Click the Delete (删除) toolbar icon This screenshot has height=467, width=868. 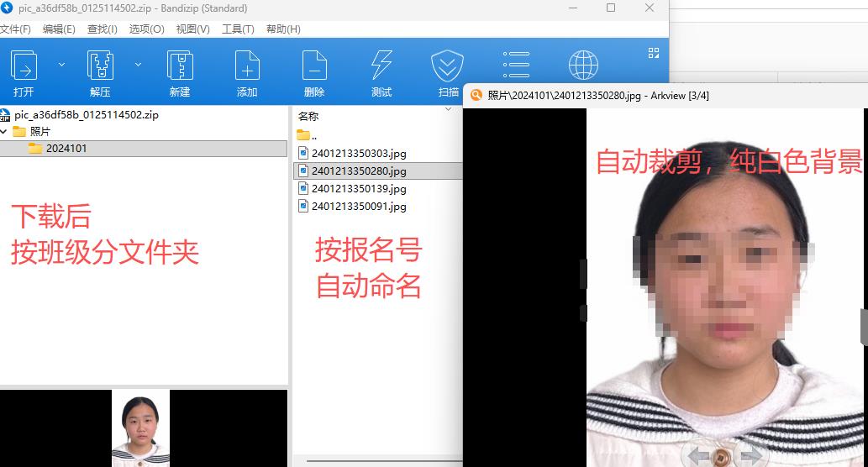[314, 66]
